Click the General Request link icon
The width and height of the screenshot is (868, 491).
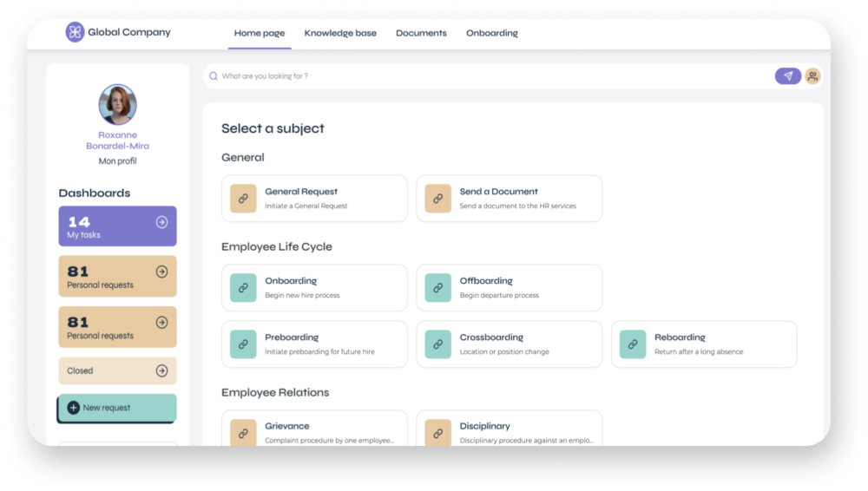243,198
